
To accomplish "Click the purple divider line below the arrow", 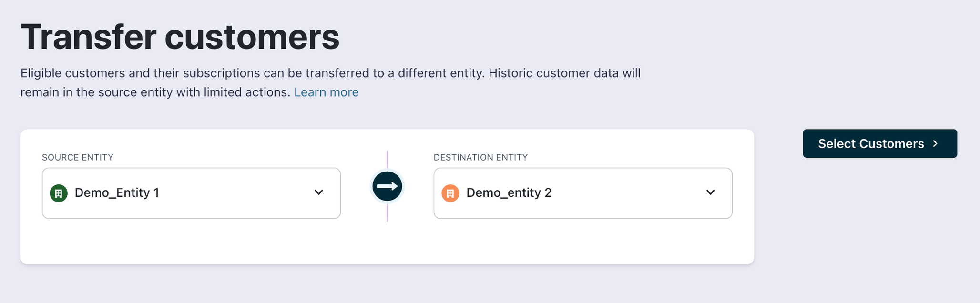I will [387, 213].
